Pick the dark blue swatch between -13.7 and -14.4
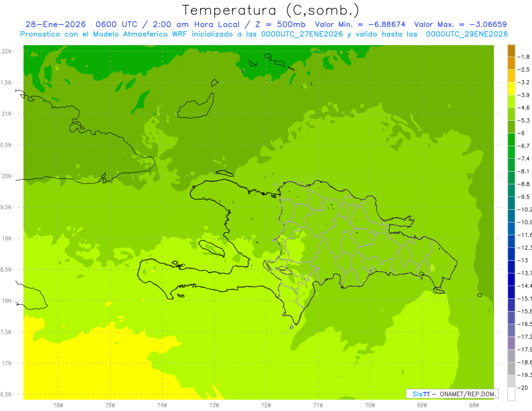Screen dimensions: 532x411 click(511, 279)
